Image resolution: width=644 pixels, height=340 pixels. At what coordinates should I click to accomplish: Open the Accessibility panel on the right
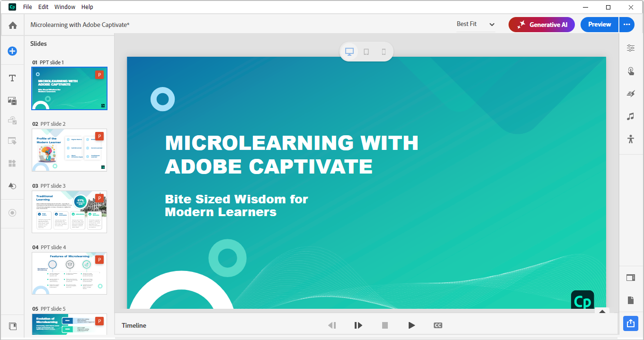coord(630,139)
